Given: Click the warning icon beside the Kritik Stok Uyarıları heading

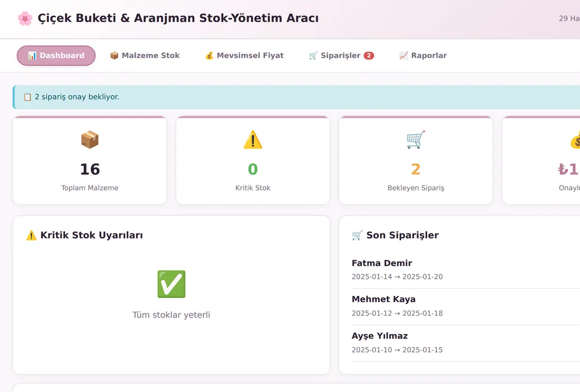Looking at the screenshot, I should (31, 235).
